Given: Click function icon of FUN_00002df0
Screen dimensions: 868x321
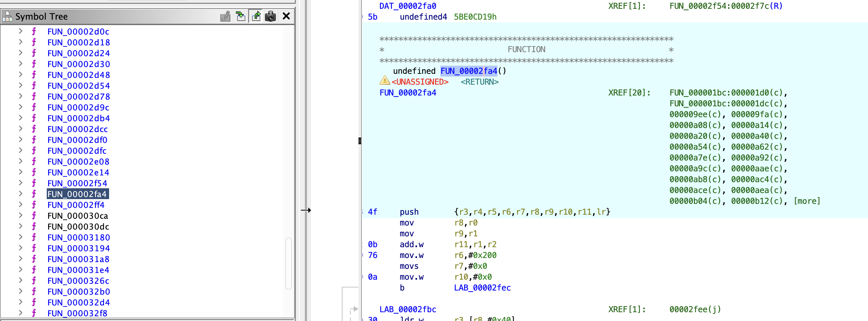Looking at the screenshot, I should 34,140.
